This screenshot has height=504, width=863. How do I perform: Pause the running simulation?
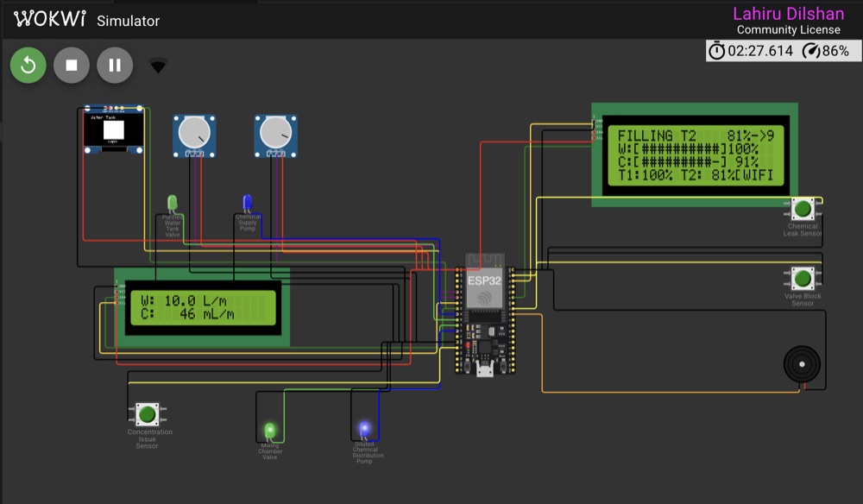[x=115, y=66]
